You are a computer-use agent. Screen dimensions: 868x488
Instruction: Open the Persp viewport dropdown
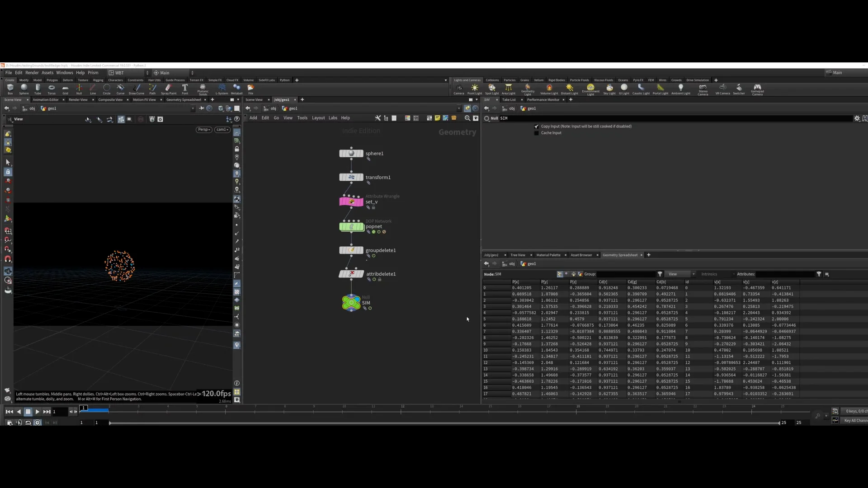pyautogui.click(x=204, y=130)
